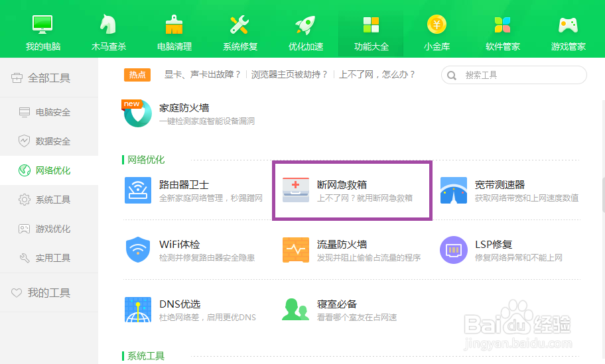This screenshot has height=364, width=605.
Task: Click the right-edge vertical scrollbar
Action: click(603, 195)
